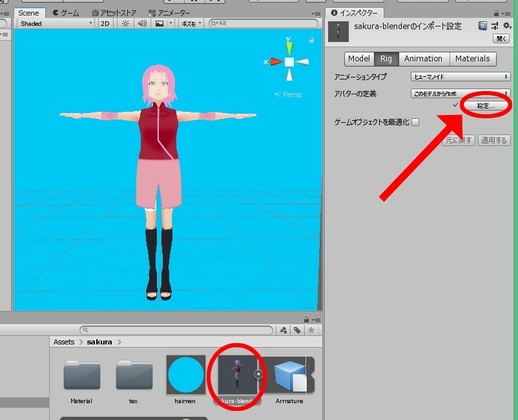Click the right gray gizmo cone
518x420 pixels.
click(302, 62)
